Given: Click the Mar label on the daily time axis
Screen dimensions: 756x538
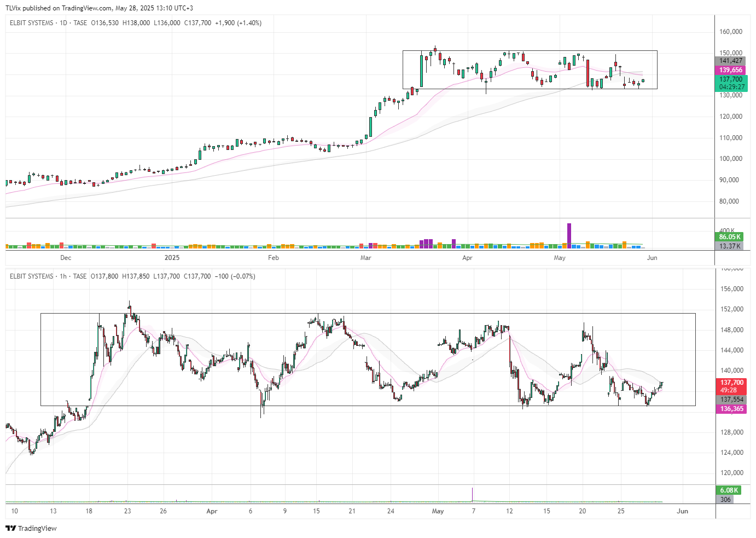Looking at the screenshot, I should (x=366, y=258).
